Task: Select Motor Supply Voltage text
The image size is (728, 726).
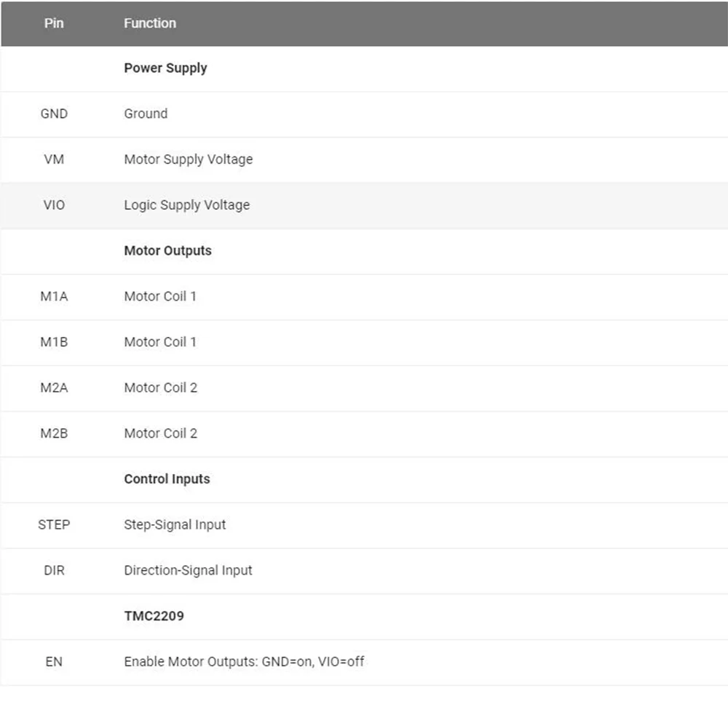Action: point(188,159)
